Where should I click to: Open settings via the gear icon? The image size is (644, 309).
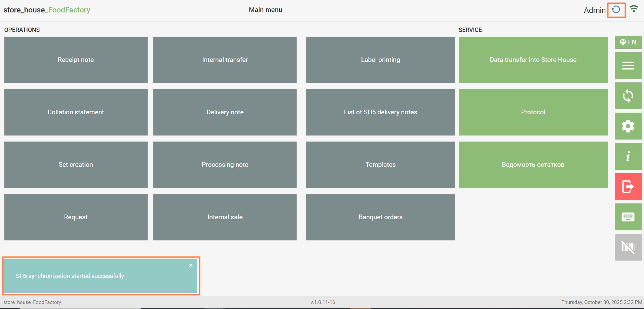628,126
